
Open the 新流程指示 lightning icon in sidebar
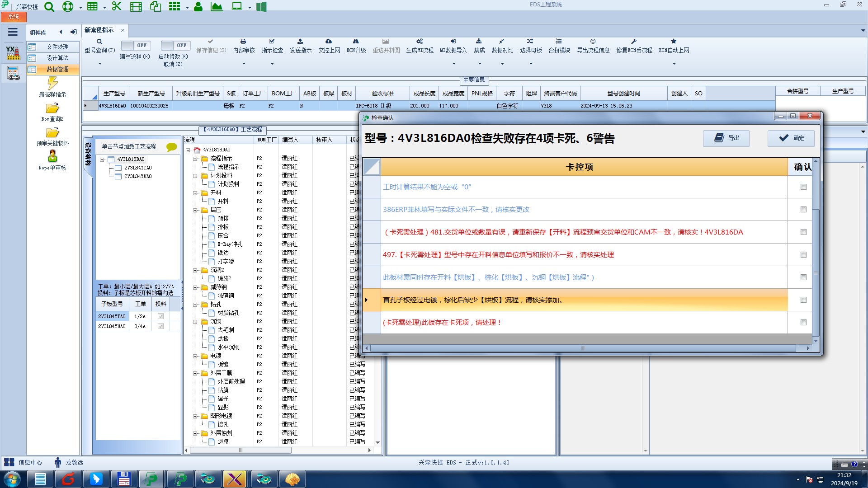click(x=52, y=83)
